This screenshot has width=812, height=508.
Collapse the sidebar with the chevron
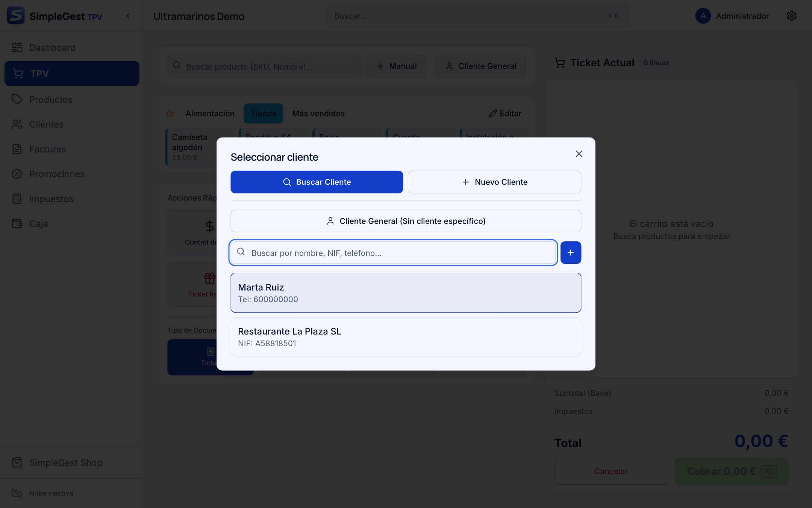point(128,16)
